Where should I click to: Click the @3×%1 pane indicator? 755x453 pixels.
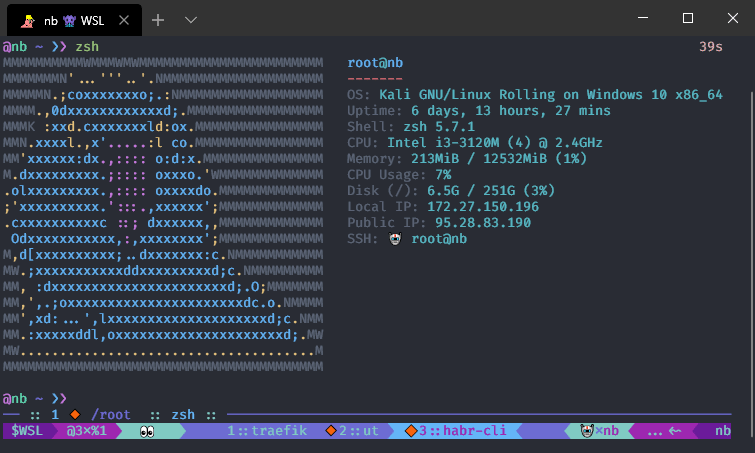pos(87,430)
